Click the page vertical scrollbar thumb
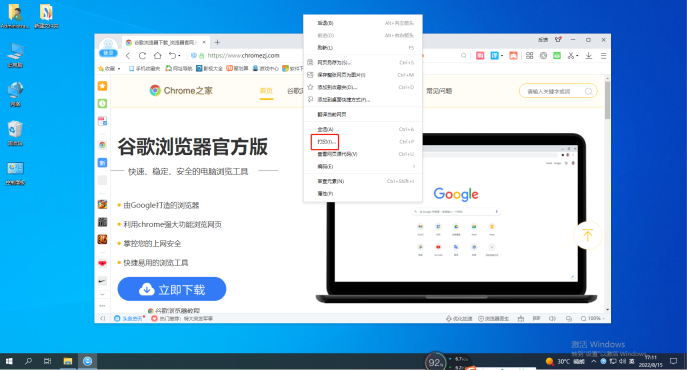This screenshot has width=687, height=370. tap(607, 100)
